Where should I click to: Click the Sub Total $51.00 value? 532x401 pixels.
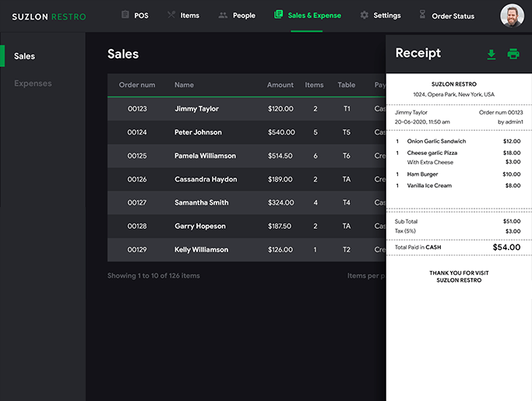512,221
